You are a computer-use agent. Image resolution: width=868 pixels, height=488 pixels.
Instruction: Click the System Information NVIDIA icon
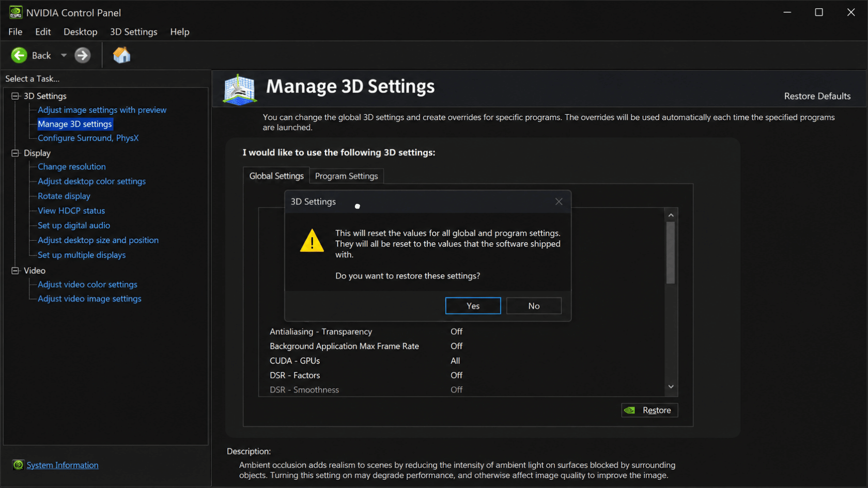tap(18, 465)
